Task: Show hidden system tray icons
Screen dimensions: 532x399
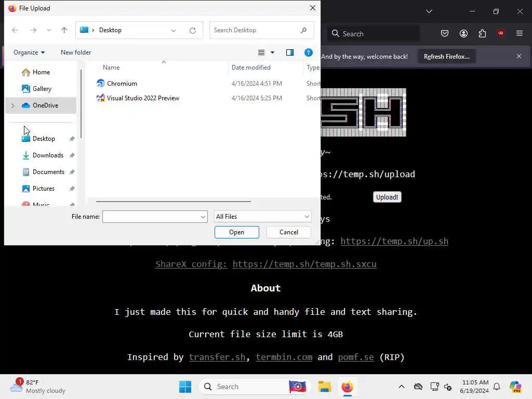Action: click(402, 387)
